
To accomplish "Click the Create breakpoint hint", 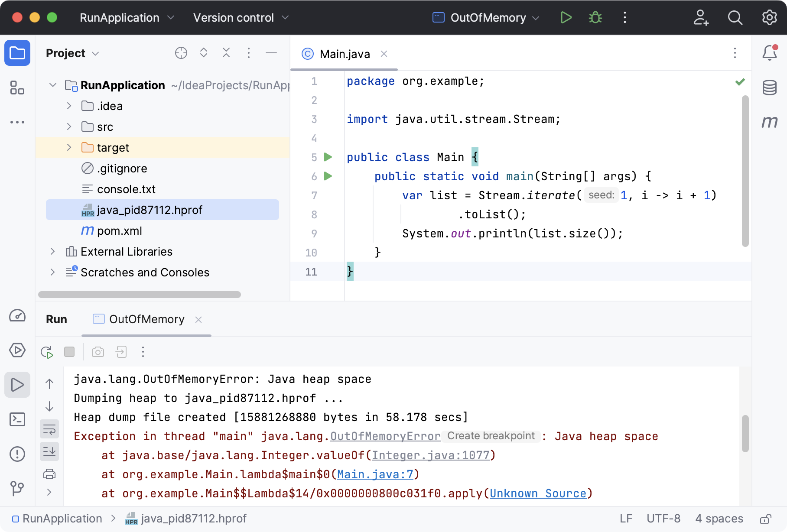I will click(491, 436).
